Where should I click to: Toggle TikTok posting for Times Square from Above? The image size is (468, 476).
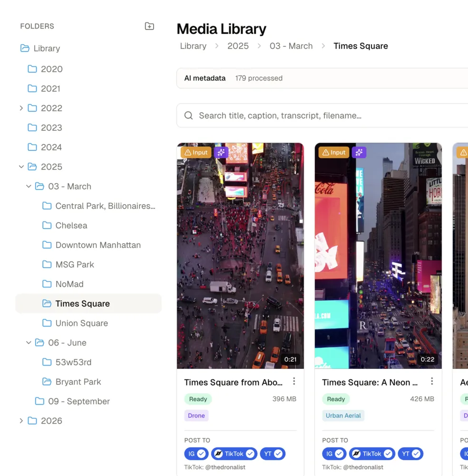(x=234, y=454)
